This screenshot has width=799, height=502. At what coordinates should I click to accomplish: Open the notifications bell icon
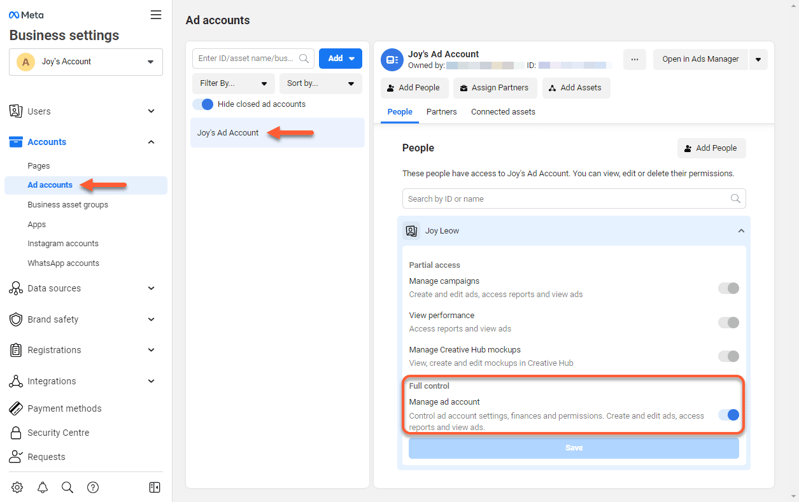pos(42,488)
